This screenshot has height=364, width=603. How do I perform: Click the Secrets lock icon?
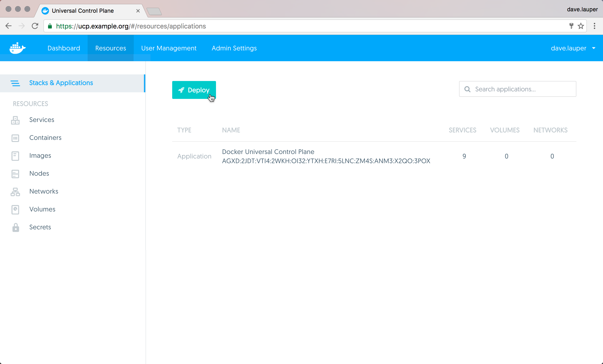point(16,227)
